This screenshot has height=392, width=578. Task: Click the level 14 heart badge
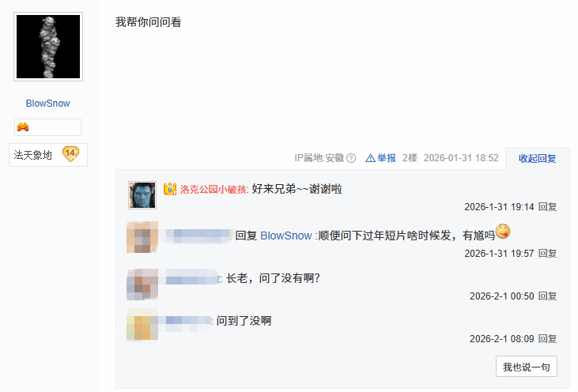pos(70,154)
